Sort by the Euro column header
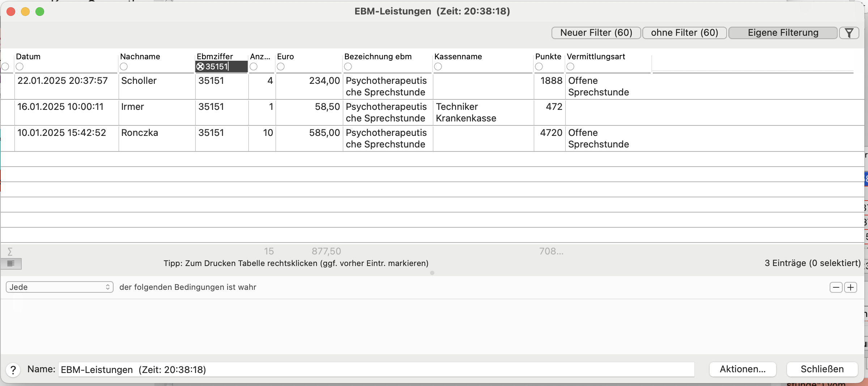This screenshot has width=868, height=386. (x=285, y=56)
